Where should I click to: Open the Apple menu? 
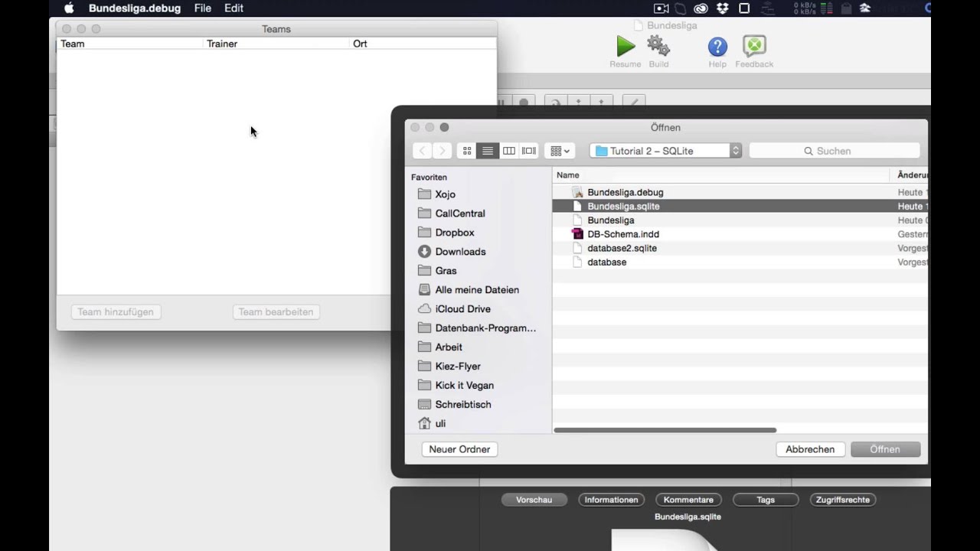point(69,8)
